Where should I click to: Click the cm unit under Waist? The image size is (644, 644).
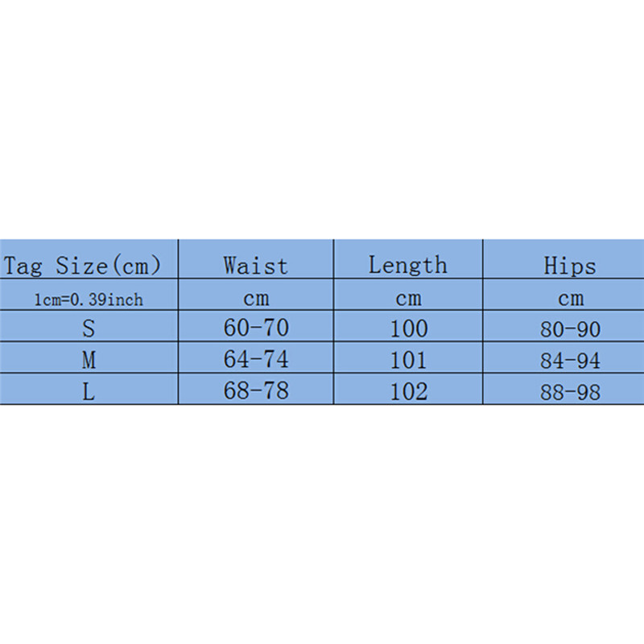click(255, 299)
